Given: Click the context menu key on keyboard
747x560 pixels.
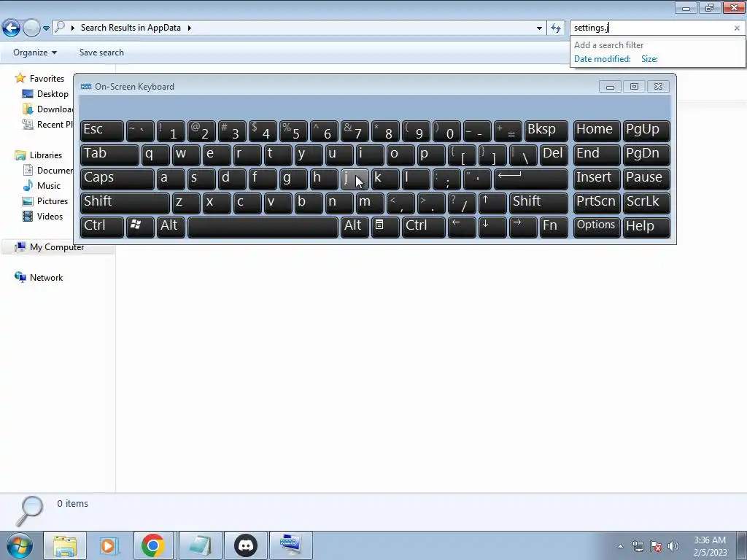Looking at the screenshot, I should (385, 227).
